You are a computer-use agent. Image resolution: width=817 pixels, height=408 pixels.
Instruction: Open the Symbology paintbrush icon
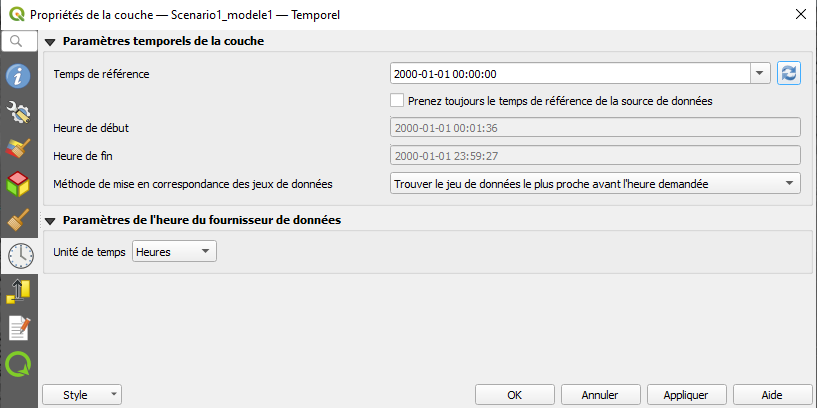[x=18, y=148]
